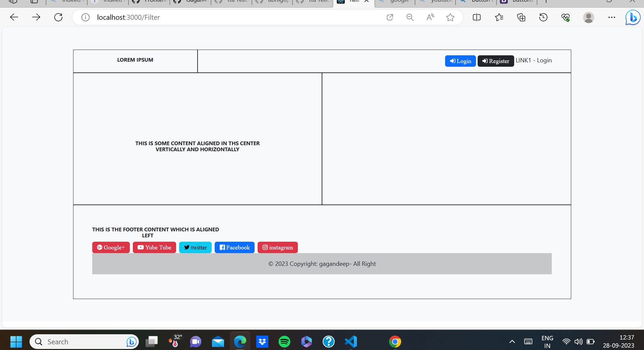This screenshot has width=644, height=350.
Task: Open Settings and more menu in Edge
Action: pyautogui.click(x=612, y=17)
